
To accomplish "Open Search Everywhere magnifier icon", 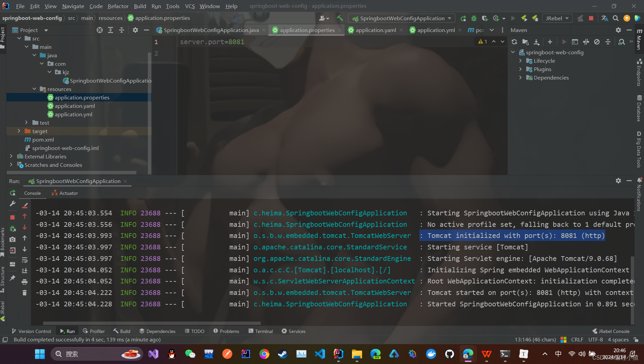I will click(615, 18).
